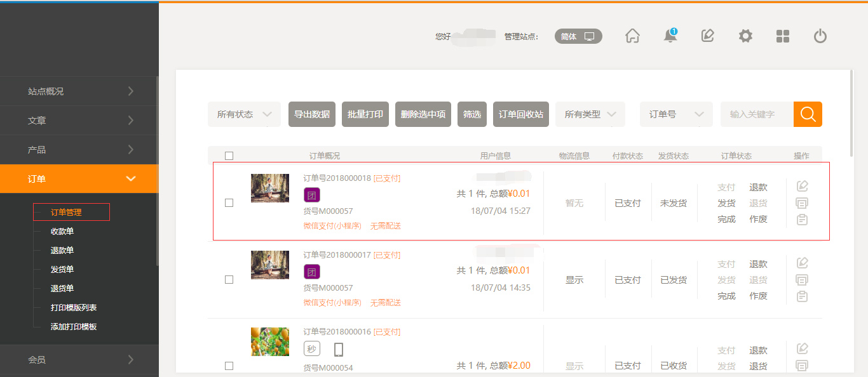Open the settings gear icon
Image resolution: width=868 pixels, height=377 pixels.
[745, 36]
